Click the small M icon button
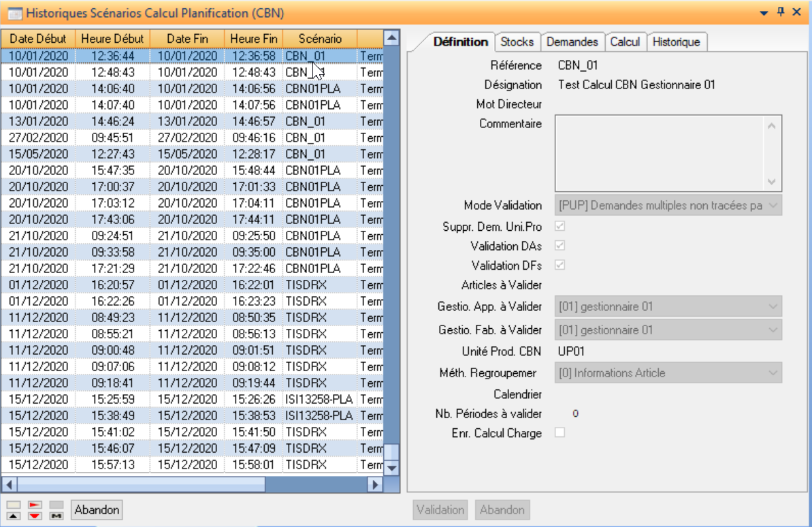This screenshot has width=812, height=527. [56, 515]
